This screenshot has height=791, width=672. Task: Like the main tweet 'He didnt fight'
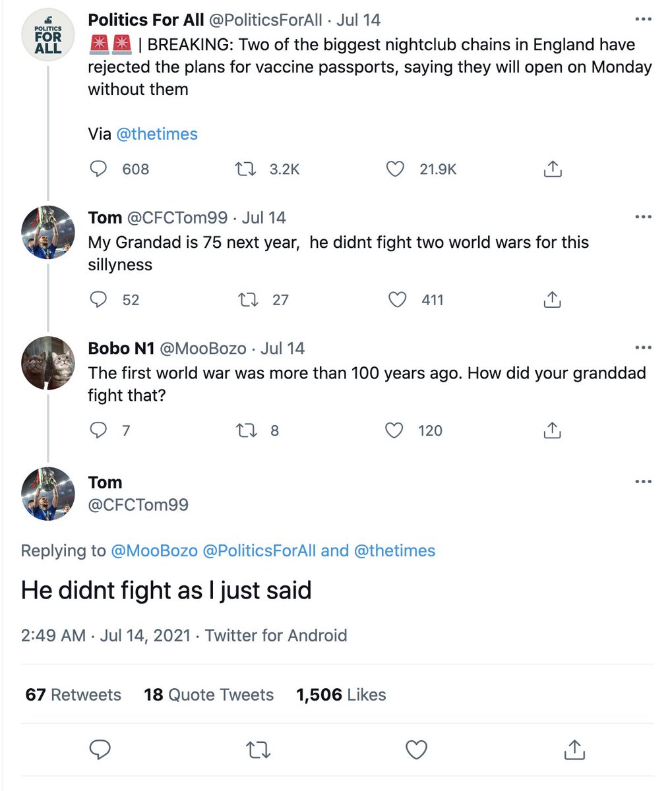click(x=416, y=749)
